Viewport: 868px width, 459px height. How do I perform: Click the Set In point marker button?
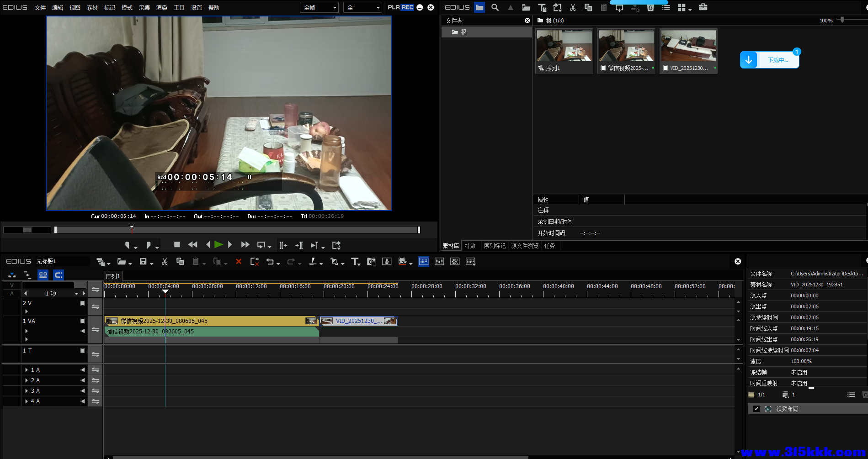(128, 245)
